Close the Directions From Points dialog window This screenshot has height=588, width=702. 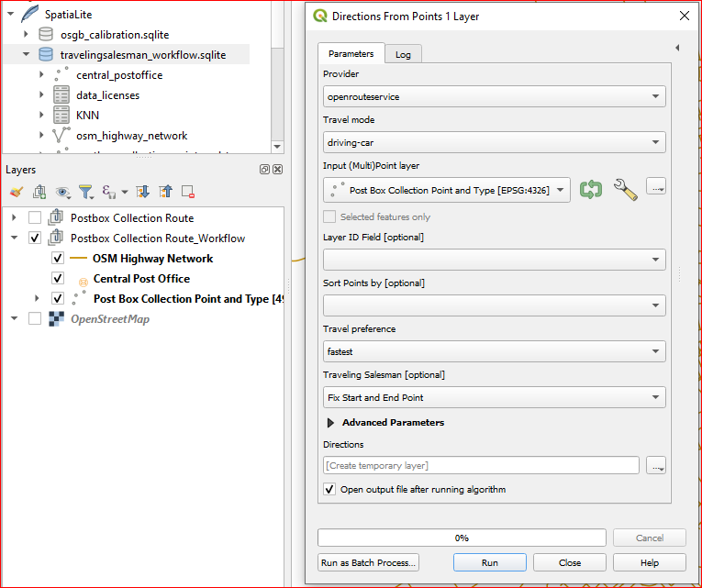click(x=684, y=17)
